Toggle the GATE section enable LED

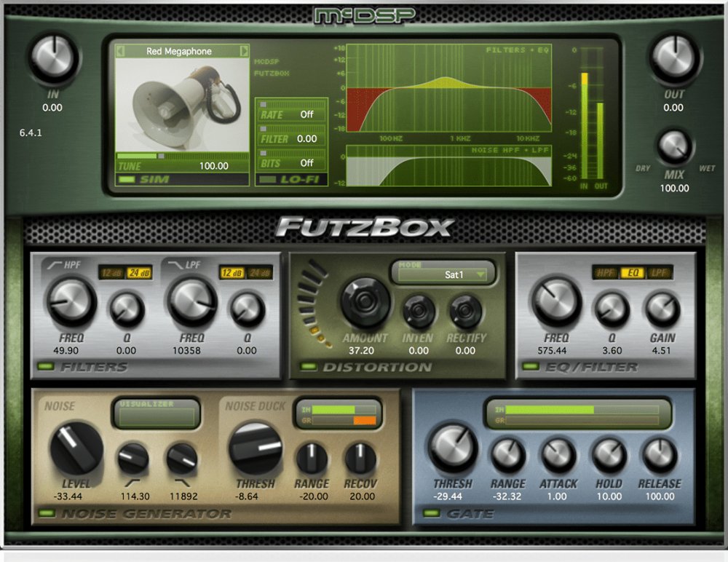click(431, 513)
